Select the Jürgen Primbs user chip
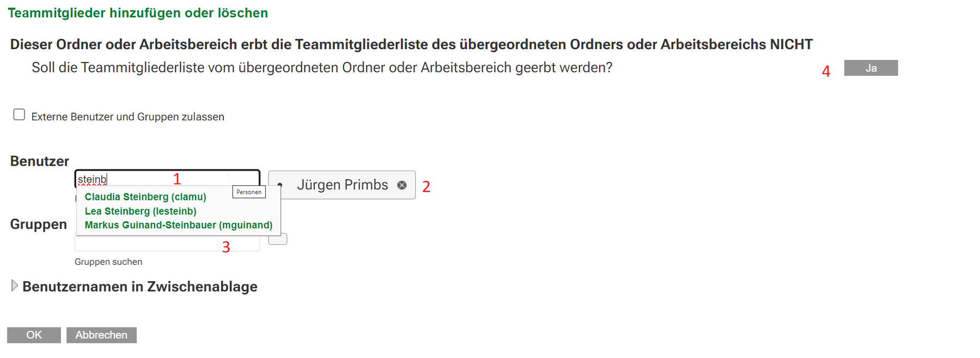 pos(342,185)
